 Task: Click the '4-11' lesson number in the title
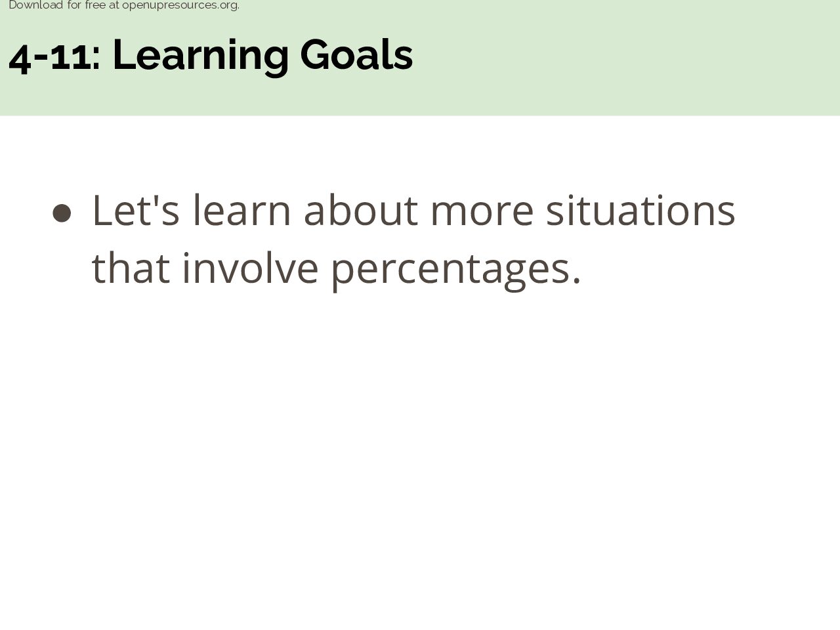tap(49, 56)
